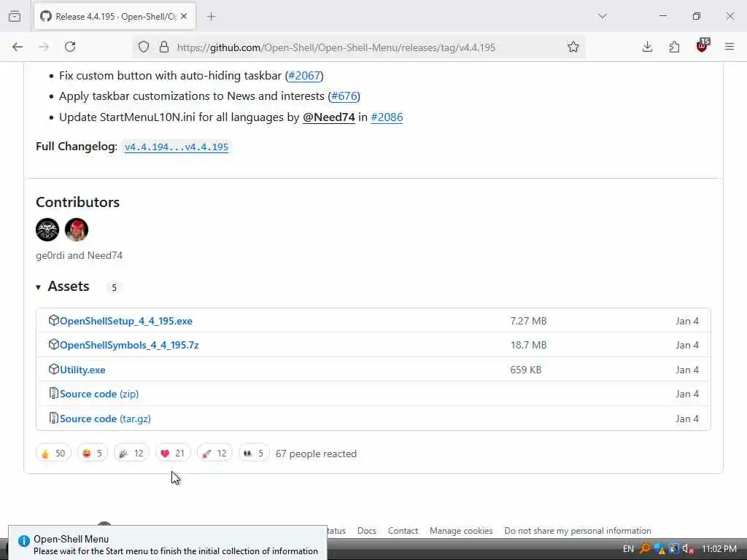This screenshot has width=747, height=560.
Task: Go back to the previous page
Action: pyautogui.click(x=18, y=47)
